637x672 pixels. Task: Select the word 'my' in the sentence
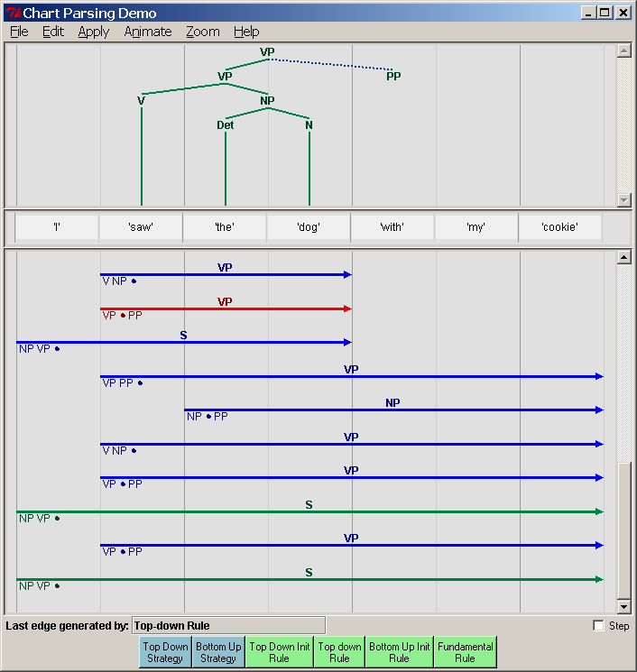(476, 226)
